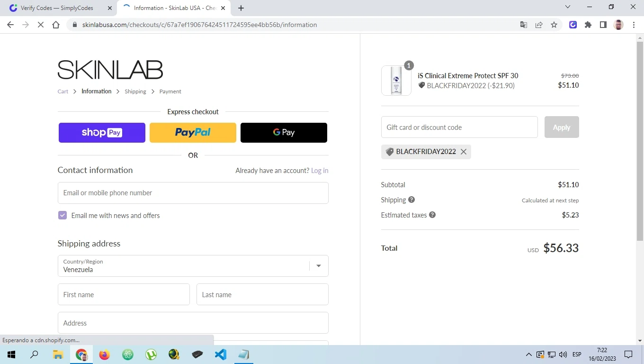Viewport: 644px width, 364px height.
Task: Click the $56.33 total amount
Action: (x=561, y=248)
